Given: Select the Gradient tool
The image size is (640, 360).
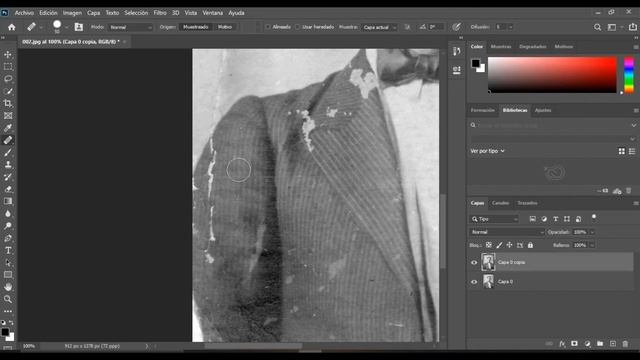Looking at the screenshot, I should tap(8, 201).
